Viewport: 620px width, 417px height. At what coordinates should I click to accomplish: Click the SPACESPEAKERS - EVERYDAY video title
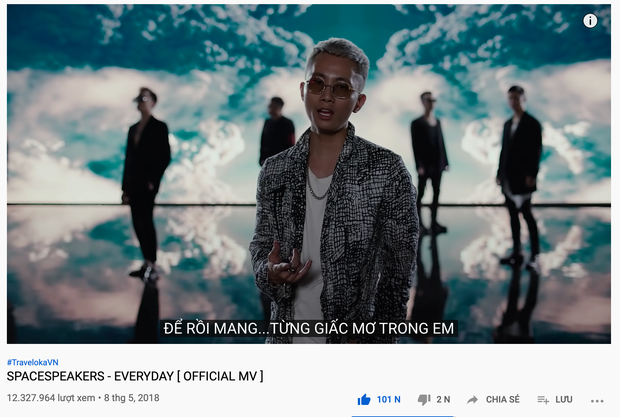(x=135, y=376)
